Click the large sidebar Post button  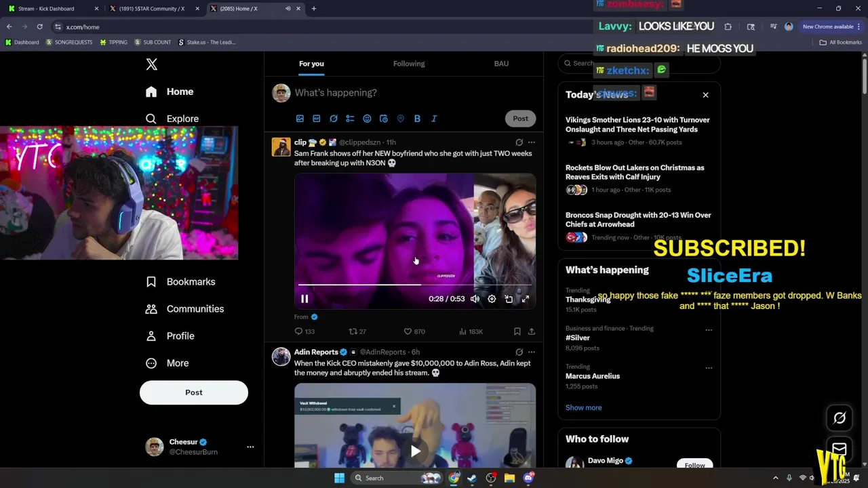click(x=194, y=392)
